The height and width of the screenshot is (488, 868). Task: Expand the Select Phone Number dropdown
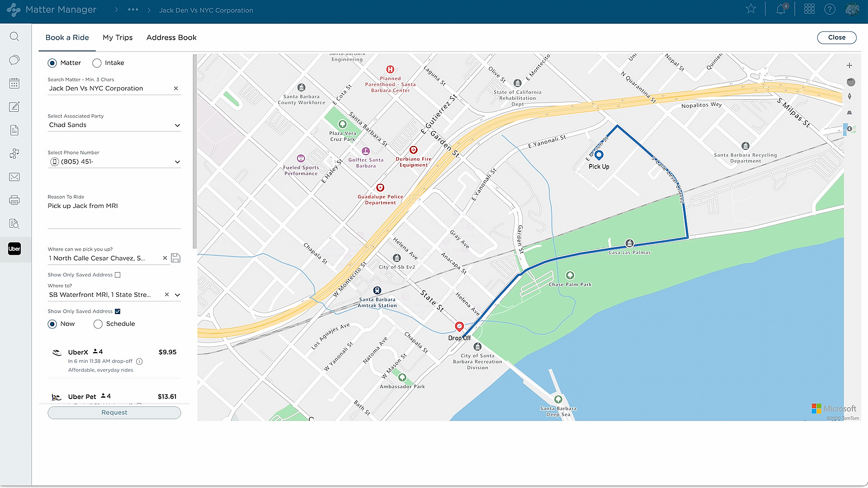tap(177, 162)
